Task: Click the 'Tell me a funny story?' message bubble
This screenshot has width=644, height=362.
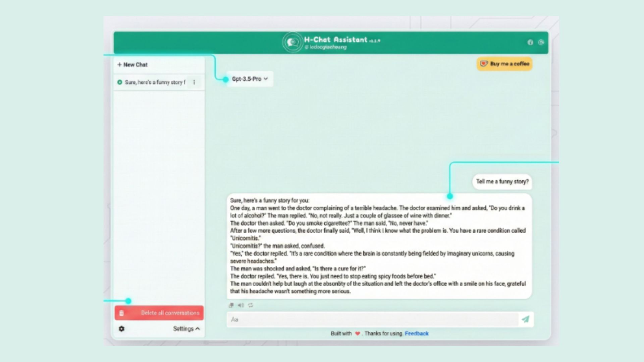Action: click(502, 182)
